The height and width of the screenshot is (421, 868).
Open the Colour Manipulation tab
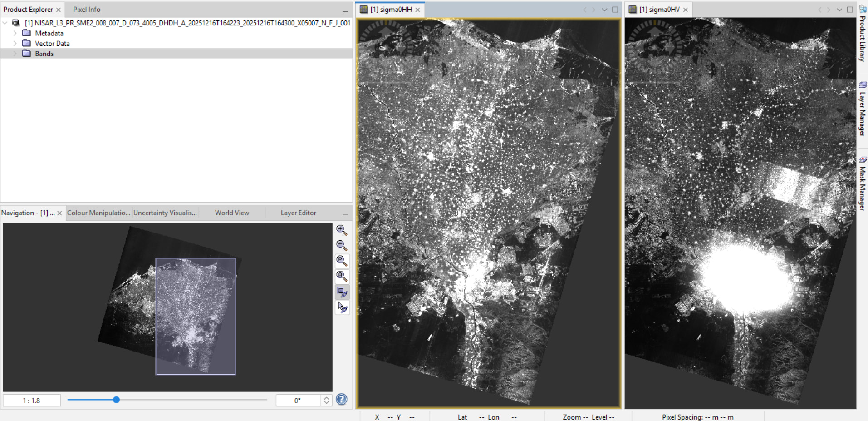point(98,213)
